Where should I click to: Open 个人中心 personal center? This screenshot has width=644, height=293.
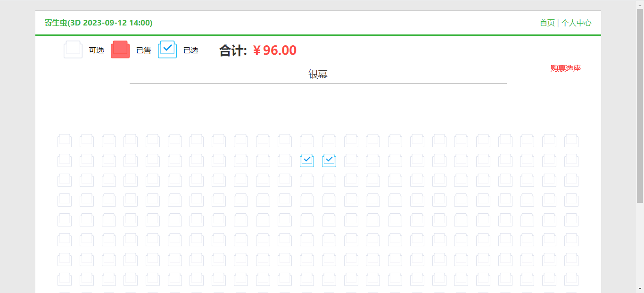point(576,23)
